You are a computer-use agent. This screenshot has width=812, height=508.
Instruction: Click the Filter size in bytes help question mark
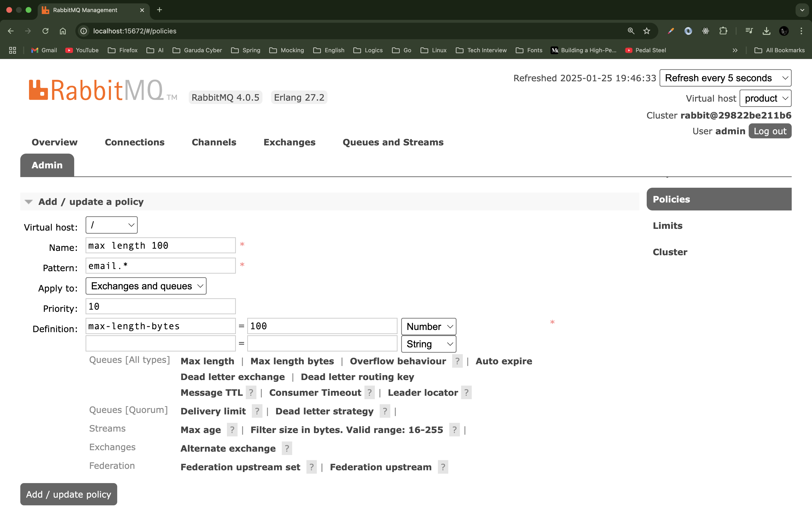[454, 430]
